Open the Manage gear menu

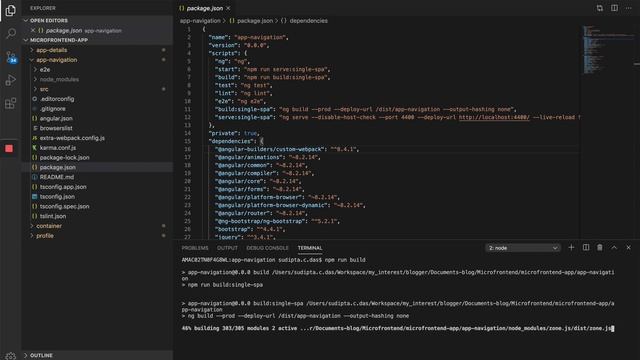[x=11, y=356]
